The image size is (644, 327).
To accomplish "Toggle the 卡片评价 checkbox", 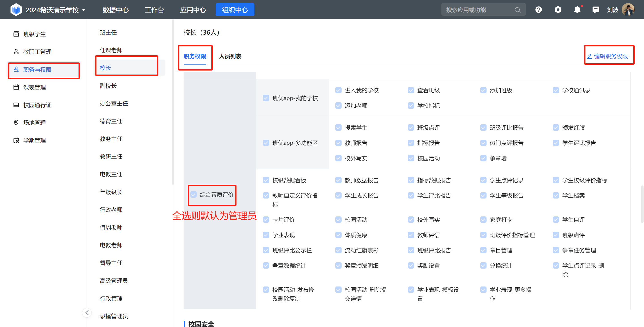I will click(266, 220).
